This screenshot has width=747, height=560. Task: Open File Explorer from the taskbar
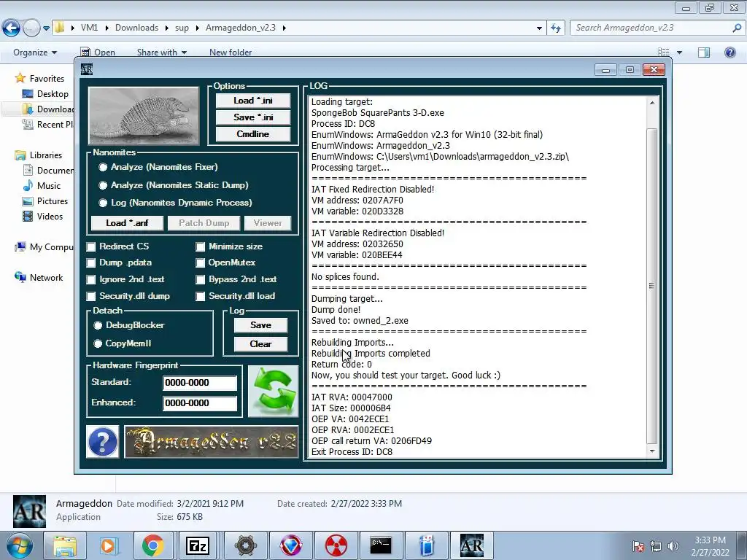[x=65, y=545]
